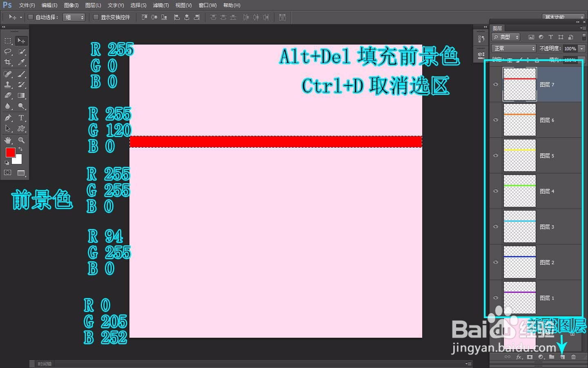Switch to the 图层 panel tab
The width and height of the screenshot is (588, 368).
point(497,28)
